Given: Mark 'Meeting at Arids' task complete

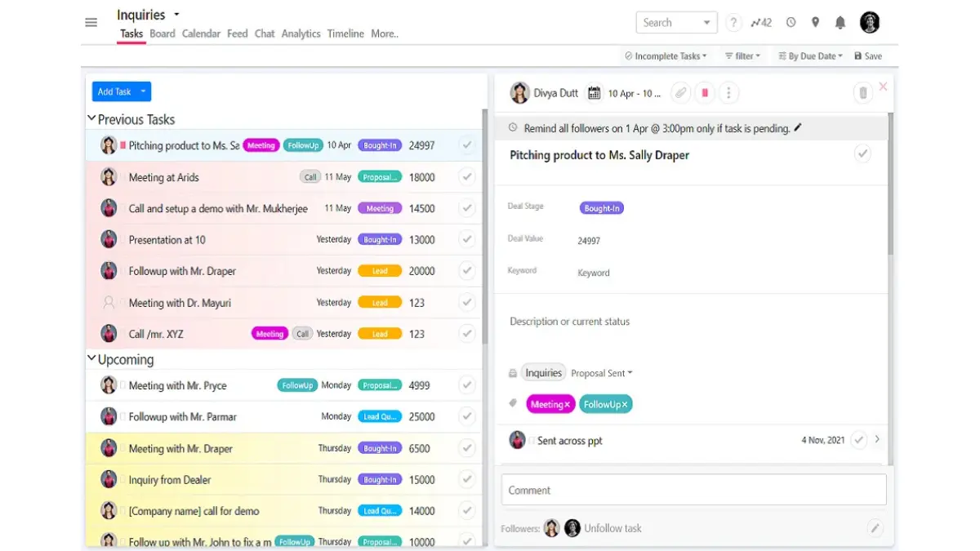Looking at the screenshot, I should [x=466, y=177].
